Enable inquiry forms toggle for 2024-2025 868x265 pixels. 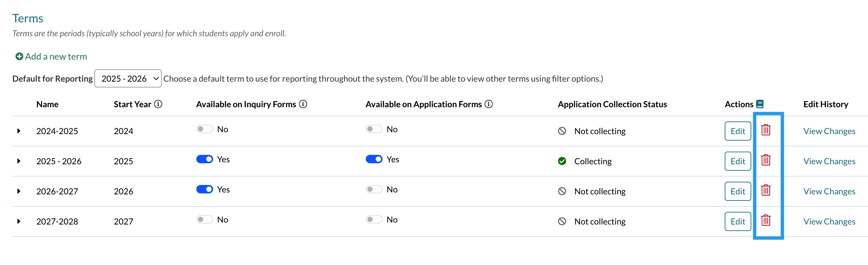coord(204,129)
